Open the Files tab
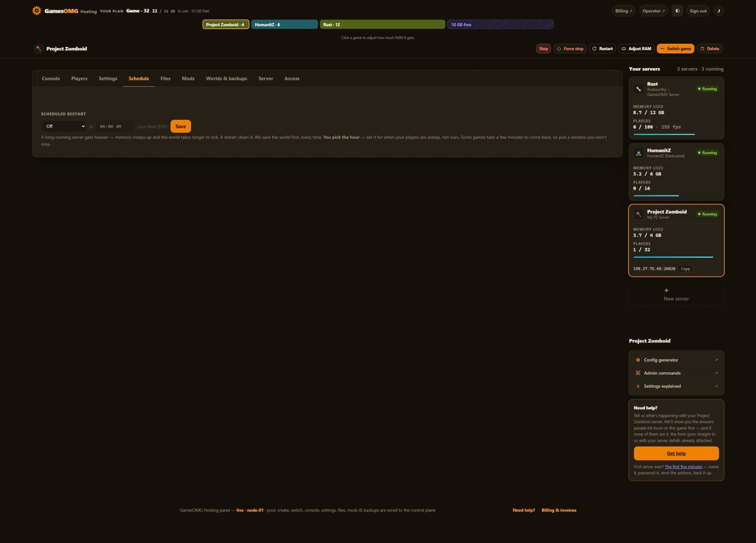The width and height of the screenshot is (756, 543). tap(165, 78)
